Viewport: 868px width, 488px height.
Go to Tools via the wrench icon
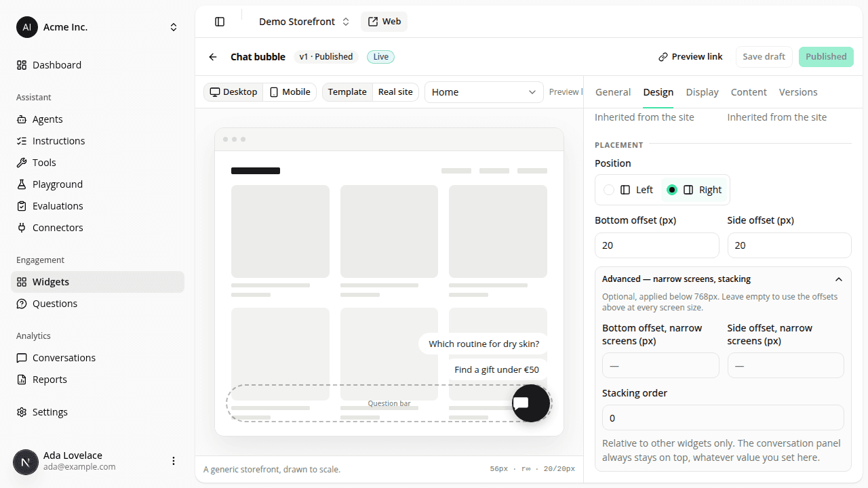[x=22, y=163]
